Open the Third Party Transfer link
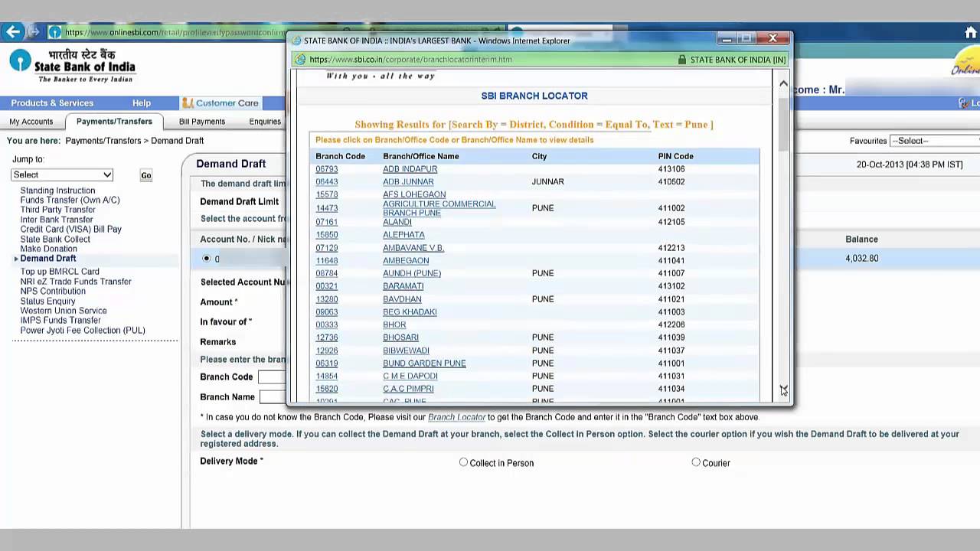 [x=57, y=210]
